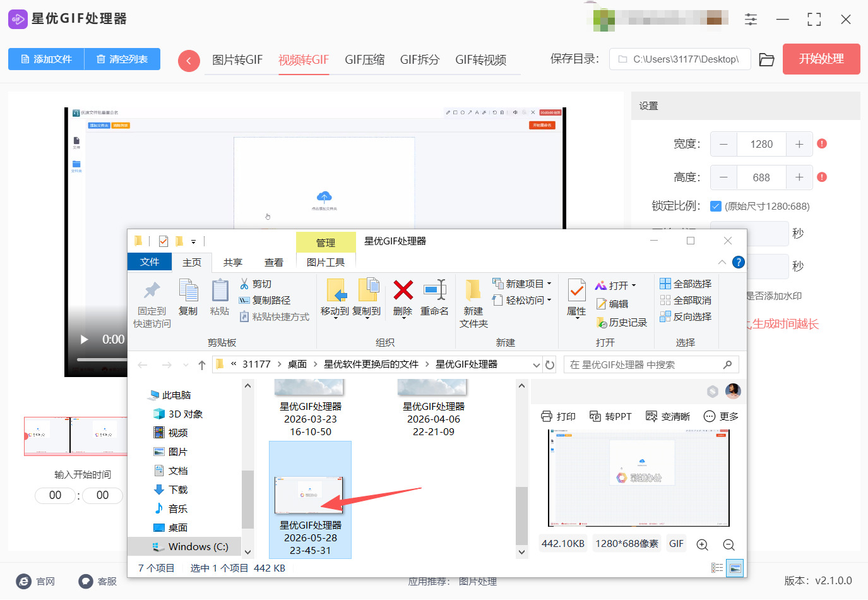Click the History (历史记录) command
The height and width of the screenshot is (600, 868).
[x=621, y=323]
